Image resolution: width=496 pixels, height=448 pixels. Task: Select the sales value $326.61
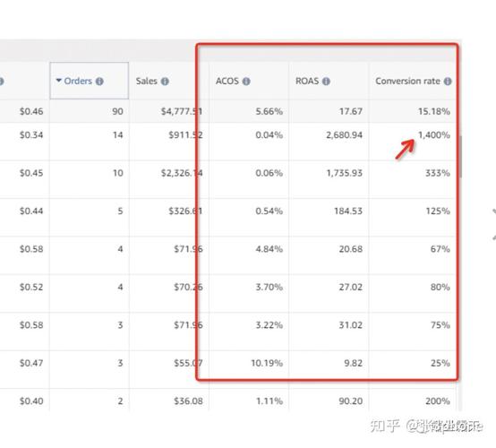click(x=185, y=211)
